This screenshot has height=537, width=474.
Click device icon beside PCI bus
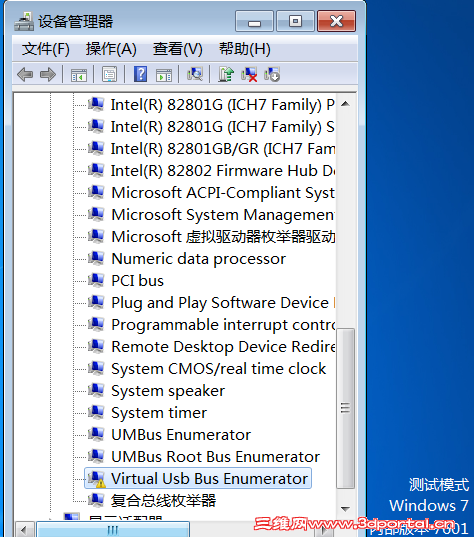[x=96, y=280]
